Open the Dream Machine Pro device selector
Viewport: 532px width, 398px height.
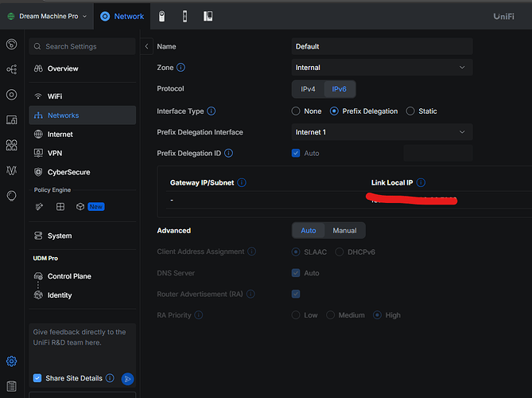(x=47, y=16)
